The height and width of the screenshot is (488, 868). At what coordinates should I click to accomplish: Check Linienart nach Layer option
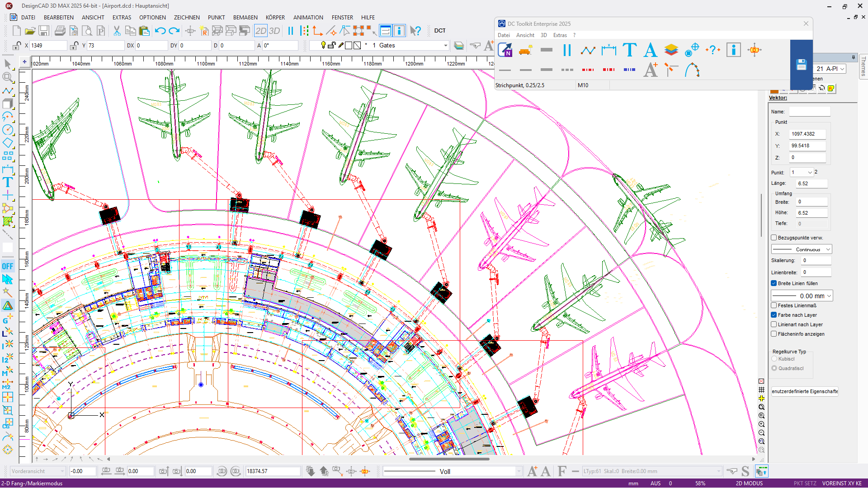pyautogui.click(x=774, y=324)
